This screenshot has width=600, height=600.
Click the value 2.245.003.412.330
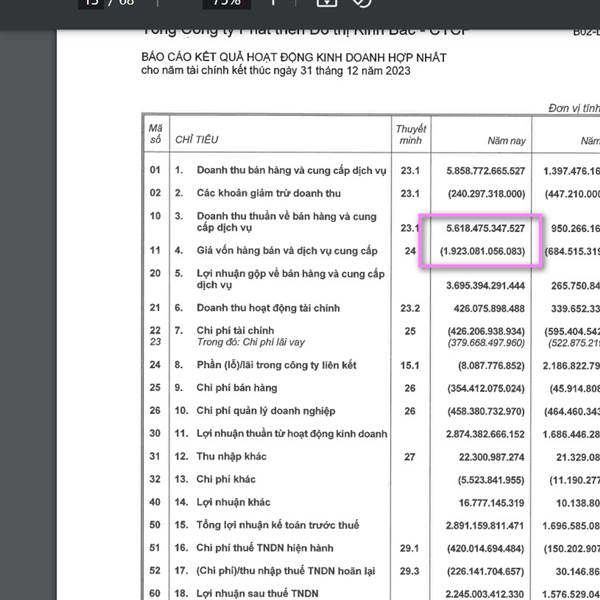485,594
